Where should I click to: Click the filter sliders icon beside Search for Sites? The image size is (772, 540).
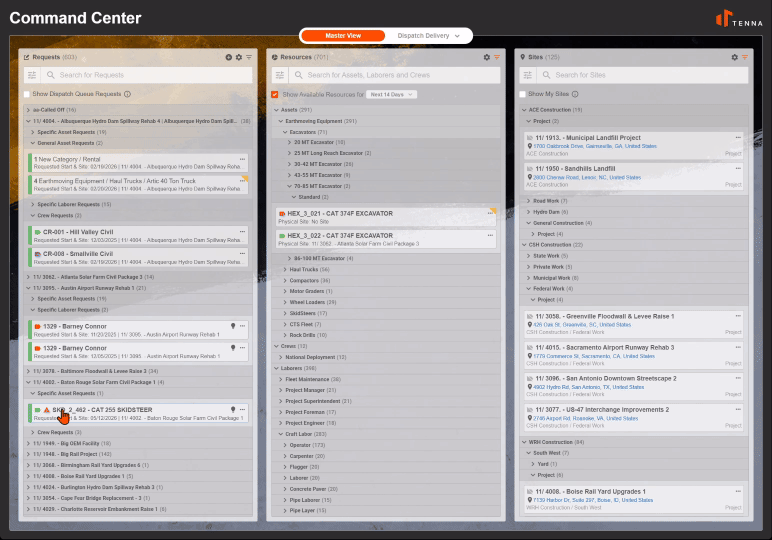527,75
